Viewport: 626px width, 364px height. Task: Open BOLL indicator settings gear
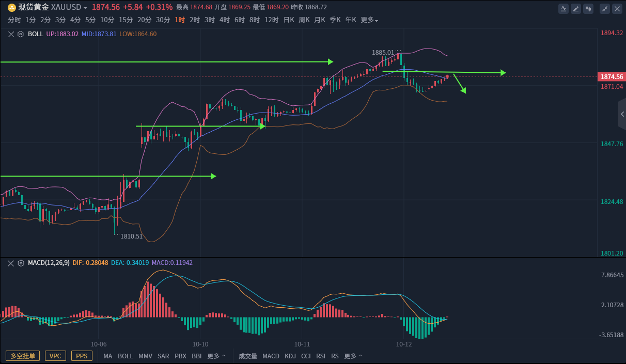pyautogui.click(x=21, y=34)
